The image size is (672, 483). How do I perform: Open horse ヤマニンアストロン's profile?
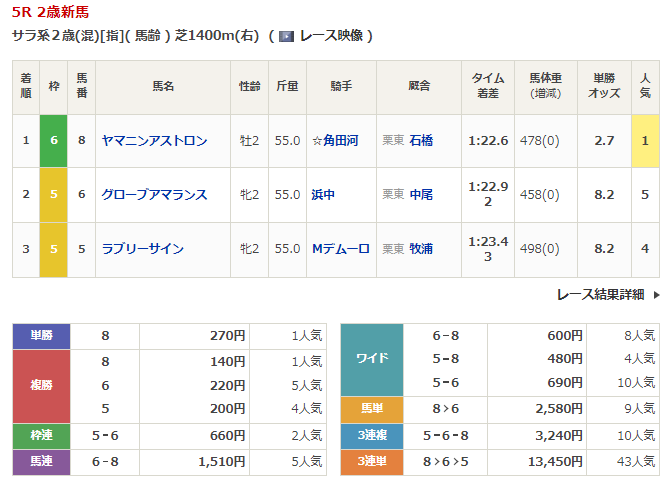click(154, 141)
